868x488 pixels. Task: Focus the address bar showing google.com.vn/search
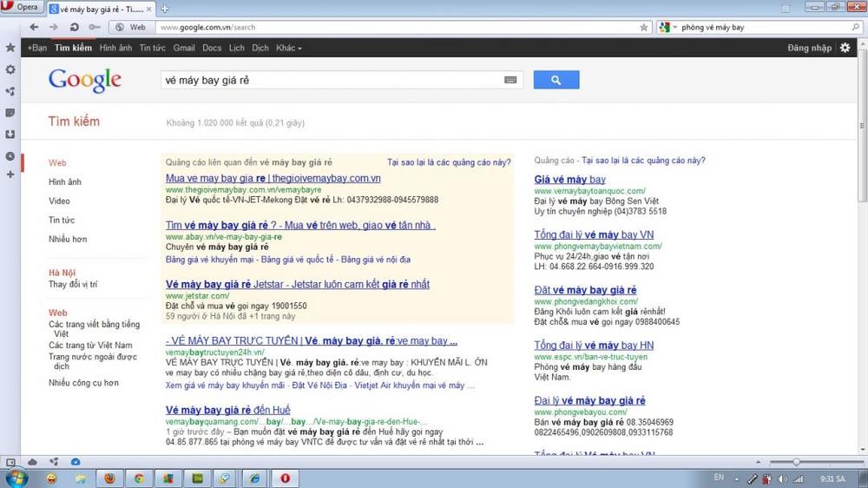[x=396, y=27]
